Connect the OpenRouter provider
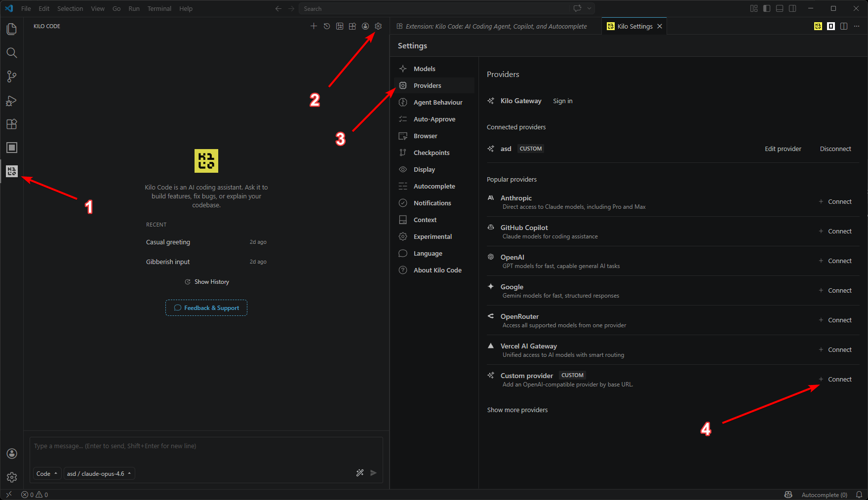This screenshot has width=868, height=500. [x=835, y=320]
